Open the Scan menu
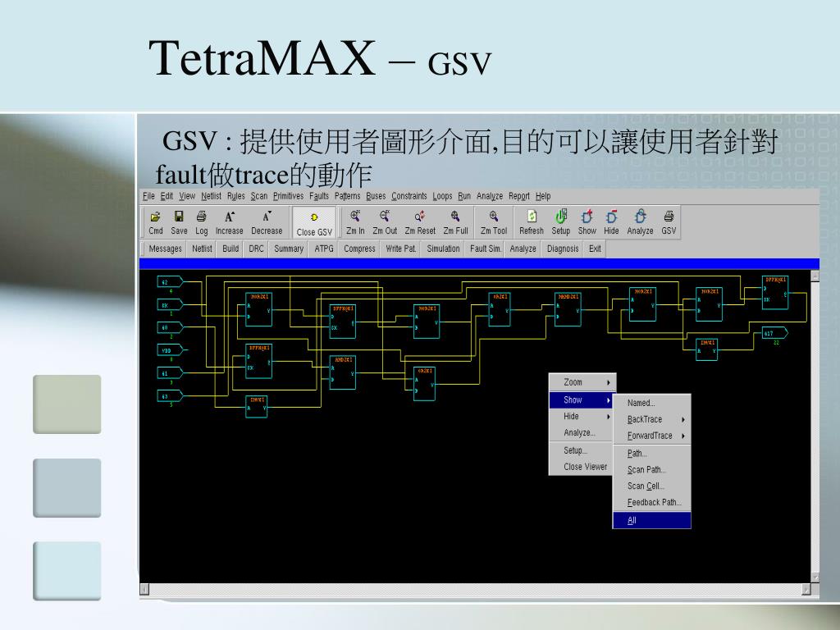 pos(259,196)
